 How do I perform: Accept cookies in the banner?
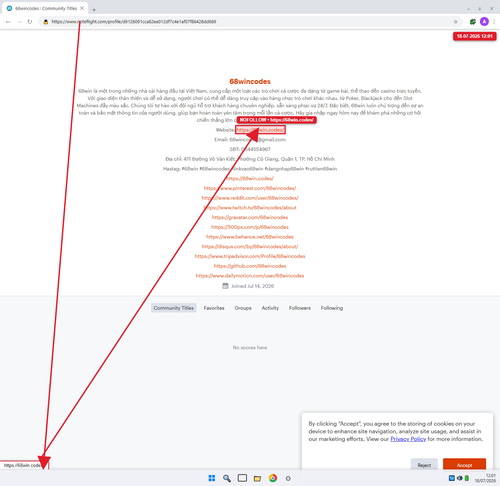pos(464,464)
